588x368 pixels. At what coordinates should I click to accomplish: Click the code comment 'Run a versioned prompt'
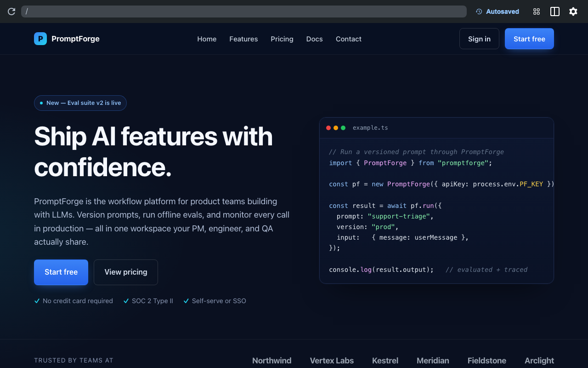click(416, 152)
